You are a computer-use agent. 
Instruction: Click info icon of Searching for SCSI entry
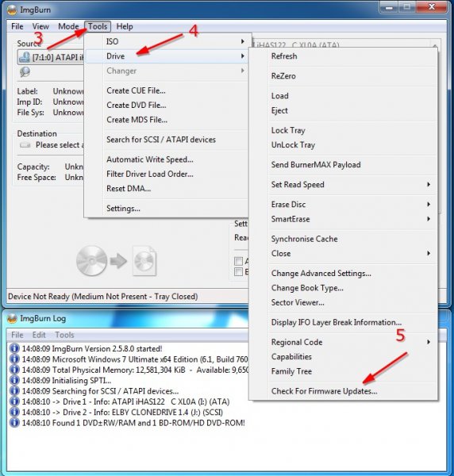[14, 390]
